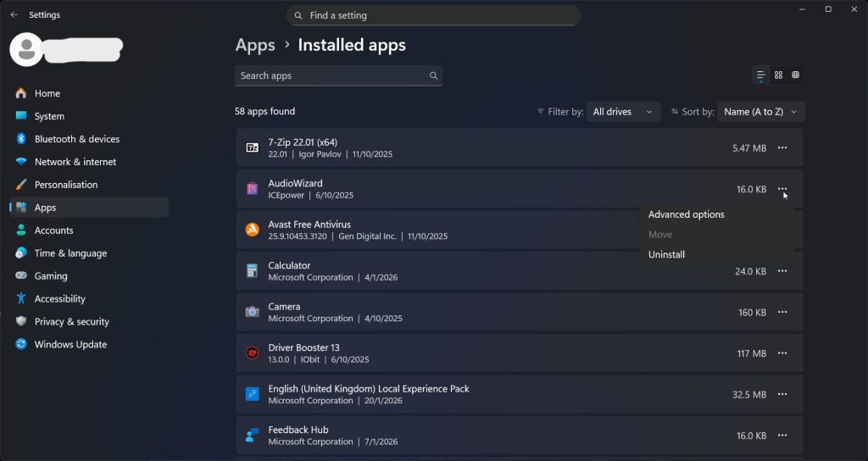Choose Uninstall from the context menu
868x461 pixels.
point(666,254)
